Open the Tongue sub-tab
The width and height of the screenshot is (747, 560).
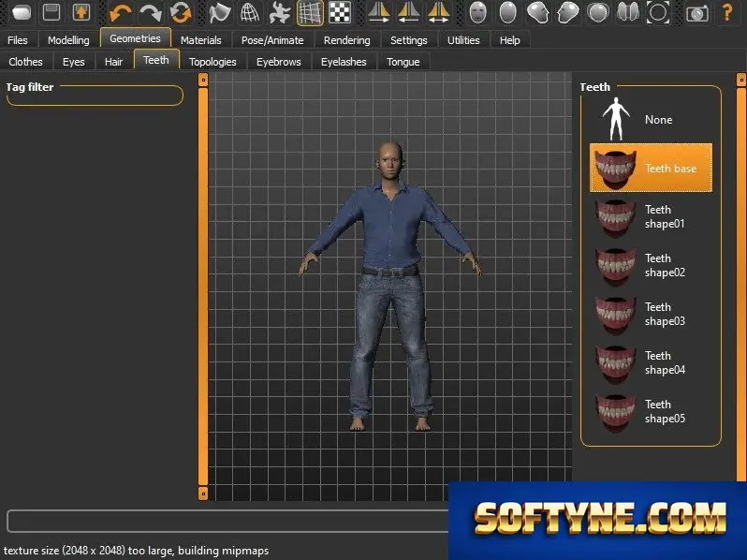pyautogui.click(x=403, y=62)
